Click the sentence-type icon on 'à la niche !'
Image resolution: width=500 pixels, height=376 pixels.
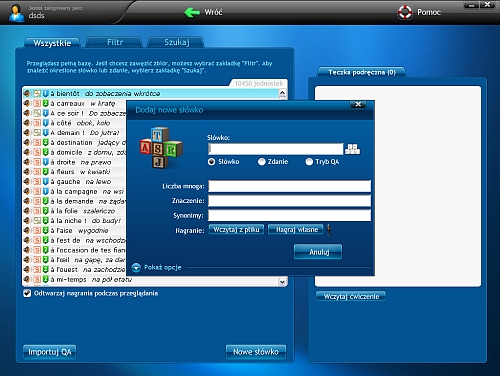pos(37,221)
